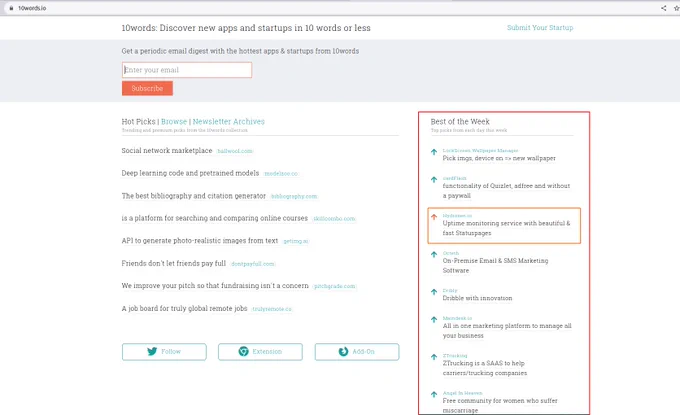Select the Hot Picks tab
The image size is (680, 415).
pyautogui.click(x=138, y=121)
